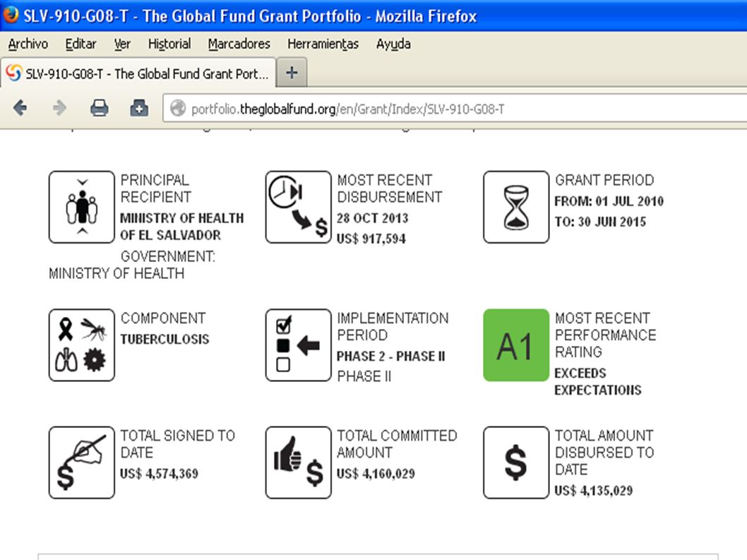This screenshot has height=560, width=747.
Task: Open the Ayuda menu
Action: pos(393,44)
